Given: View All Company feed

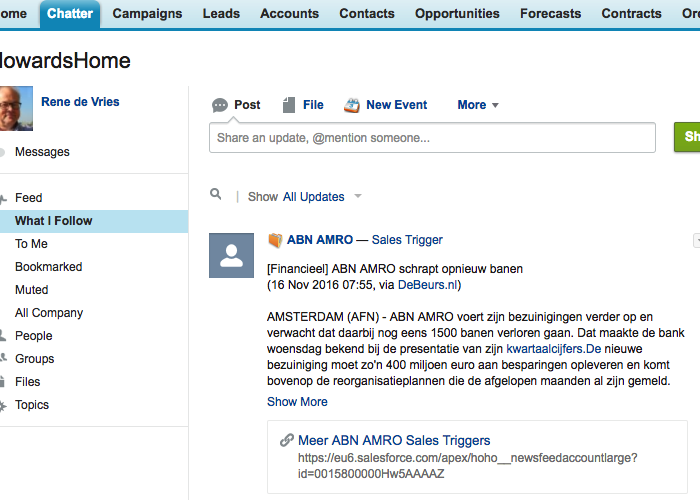Looking at the screenshot, I should pos(49,313).
